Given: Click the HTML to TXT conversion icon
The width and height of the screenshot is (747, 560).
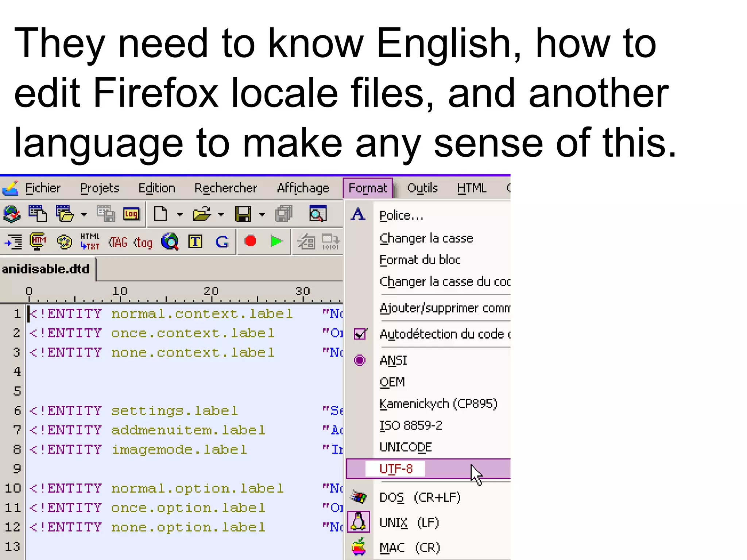Looking at the screenshot, I should coord(90,241).
